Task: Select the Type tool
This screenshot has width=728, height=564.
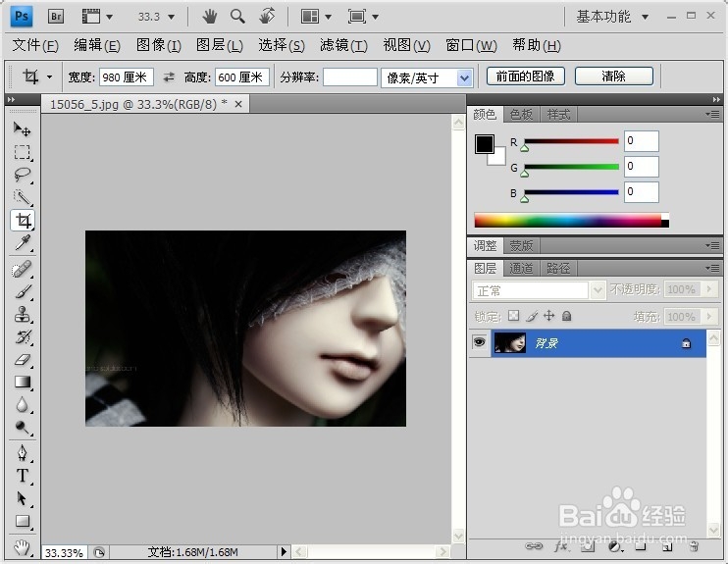Action: (x=22, y=476)
